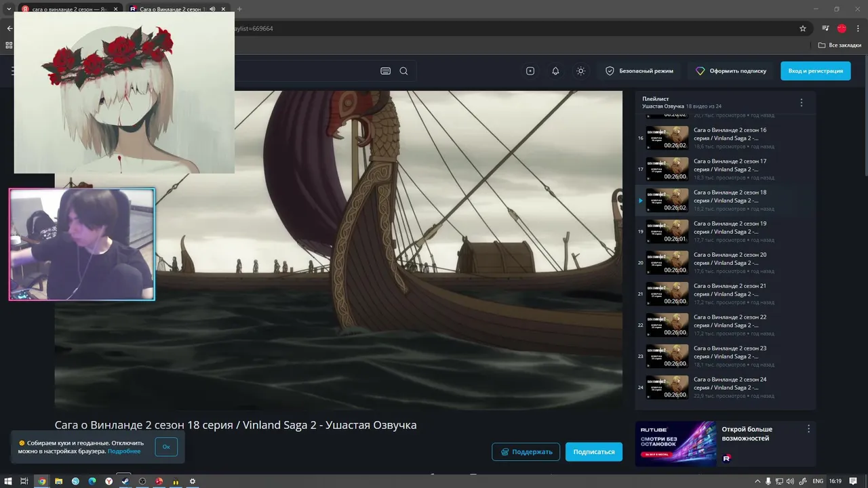Play episode 21 from the playlist

724,293
